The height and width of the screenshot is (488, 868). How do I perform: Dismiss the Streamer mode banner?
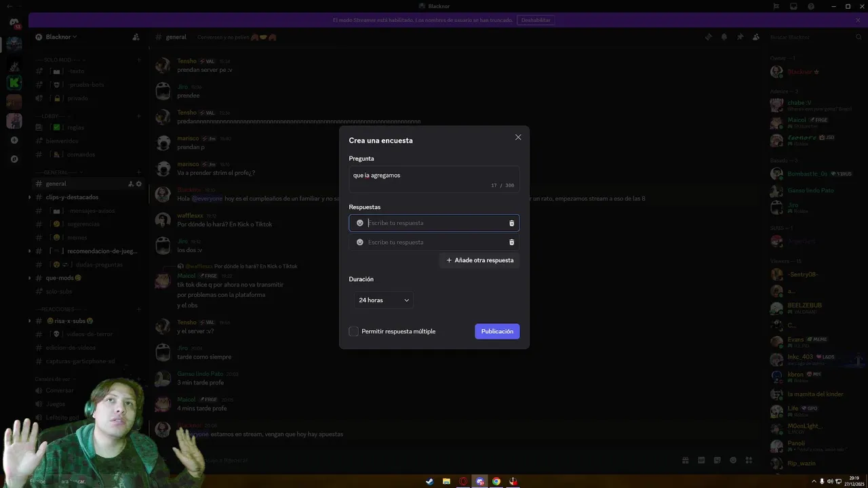[x=858, y=20]
